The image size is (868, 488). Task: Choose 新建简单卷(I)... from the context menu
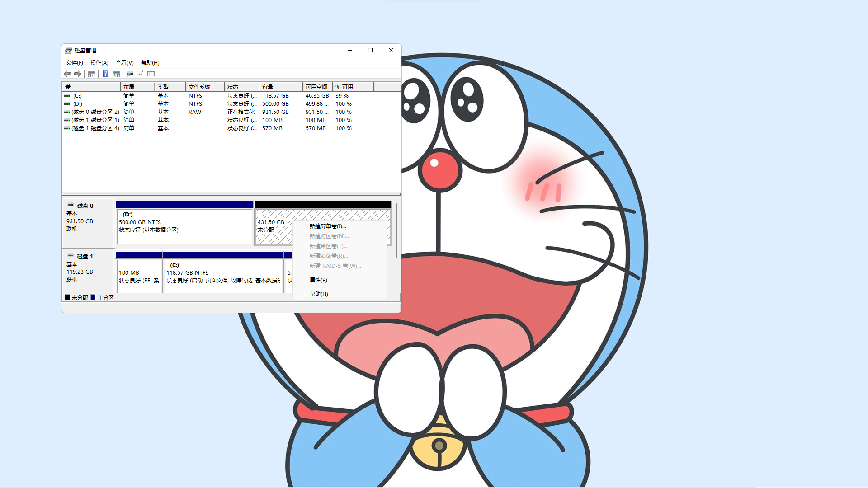(x=327, y=226)
